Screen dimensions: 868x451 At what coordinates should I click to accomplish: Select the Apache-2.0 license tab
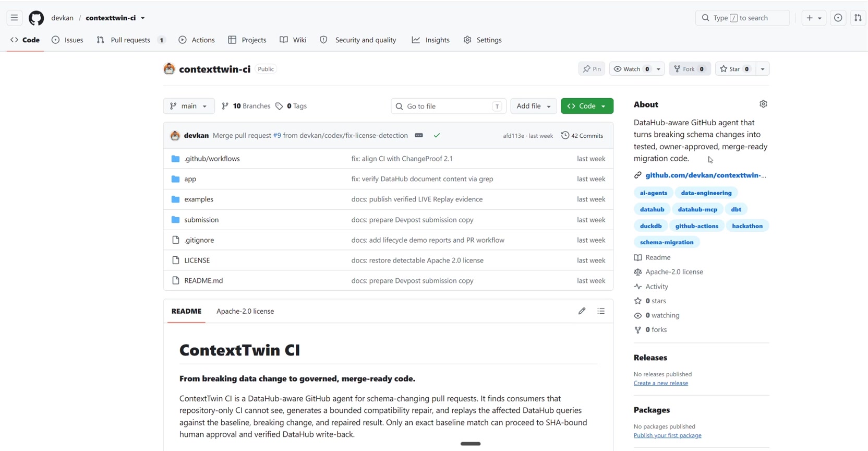245,311
